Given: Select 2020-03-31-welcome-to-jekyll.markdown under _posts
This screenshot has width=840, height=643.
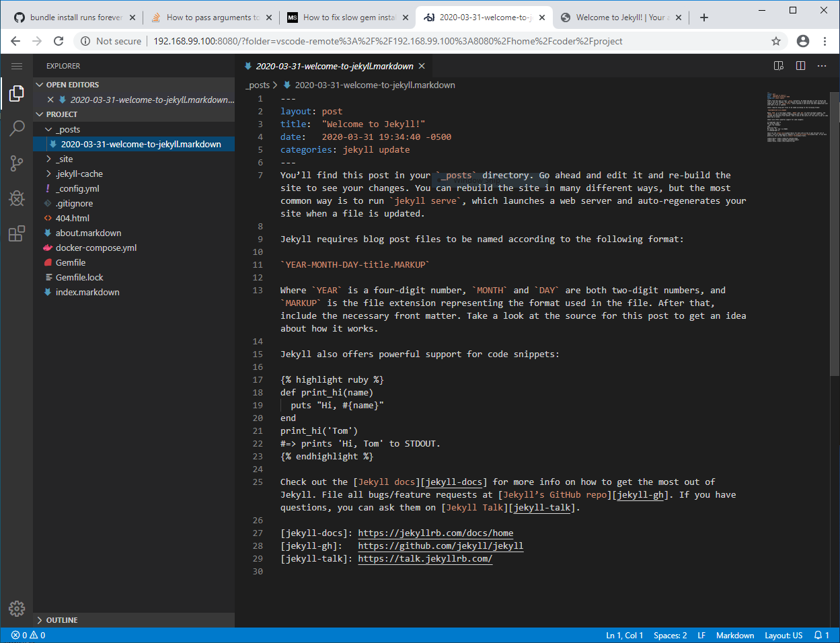Looking at the screenshot, I should point(134,144).
